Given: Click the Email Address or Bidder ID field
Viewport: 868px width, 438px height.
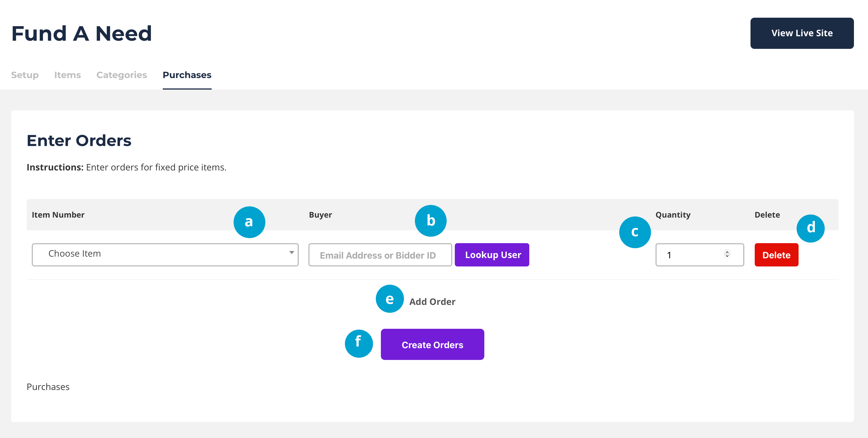Looking at the screenshot, I should [x=380, y=255].
